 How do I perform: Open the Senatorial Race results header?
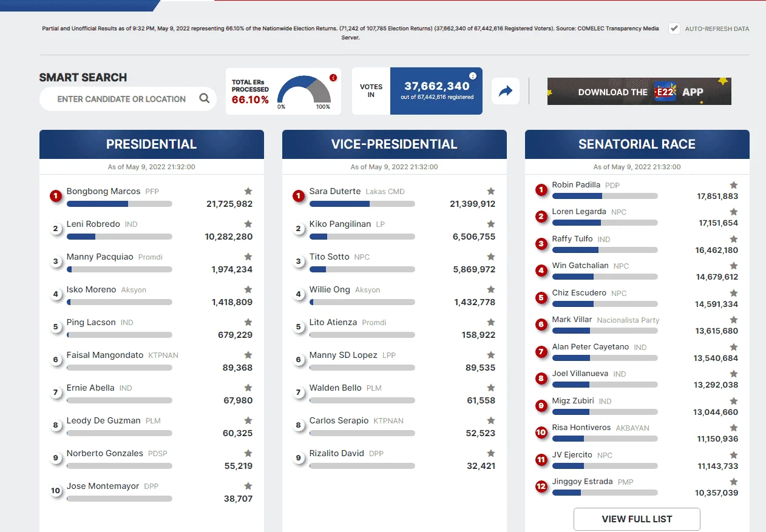637,144
